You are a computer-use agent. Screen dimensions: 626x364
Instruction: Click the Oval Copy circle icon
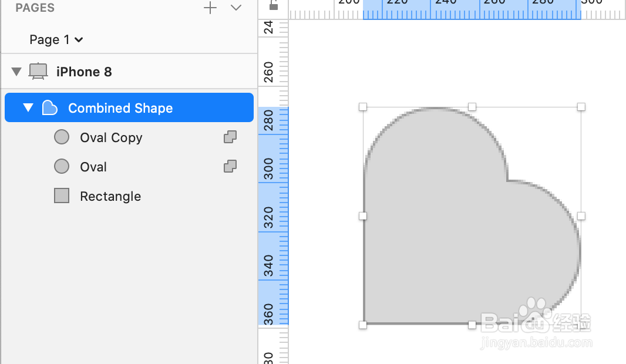[62, 137]
